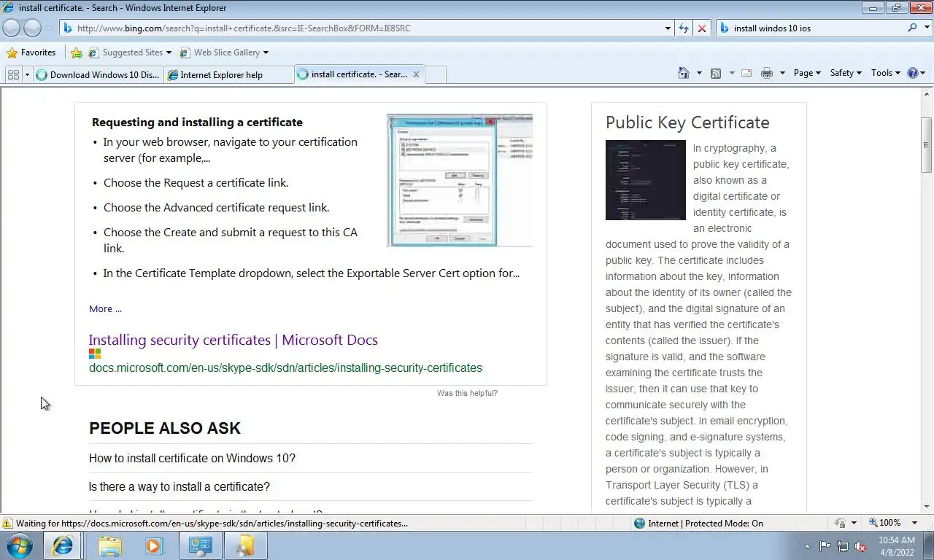934x560 pixels.
Task: Click the privacy report icon in status bar
Action: tap(841, 523)
